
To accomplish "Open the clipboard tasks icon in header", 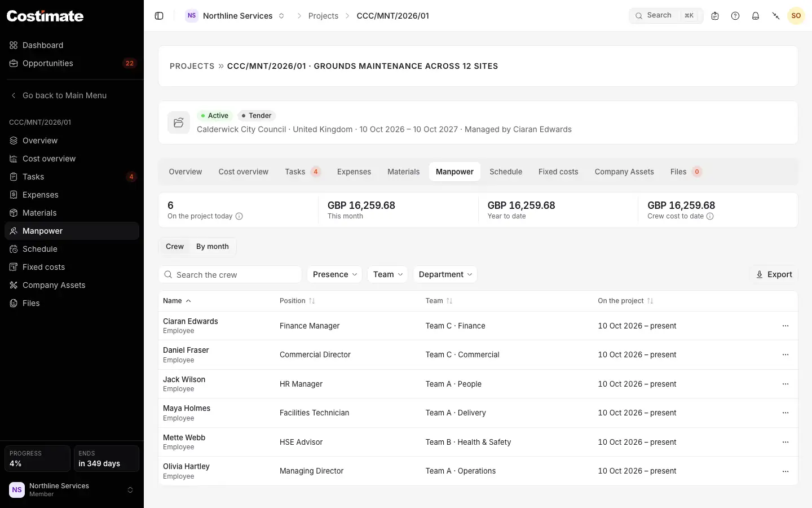I will click(715, 16).
